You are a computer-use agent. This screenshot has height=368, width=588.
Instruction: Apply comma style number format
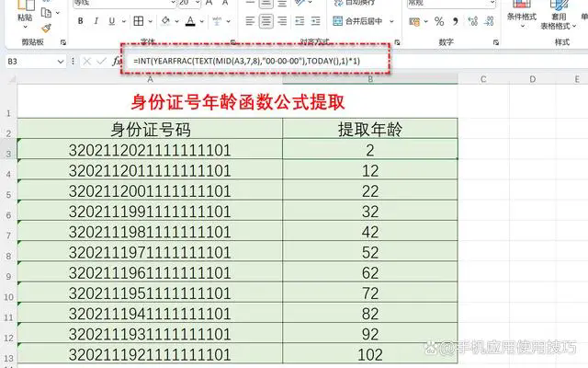[x=452, y=22]
